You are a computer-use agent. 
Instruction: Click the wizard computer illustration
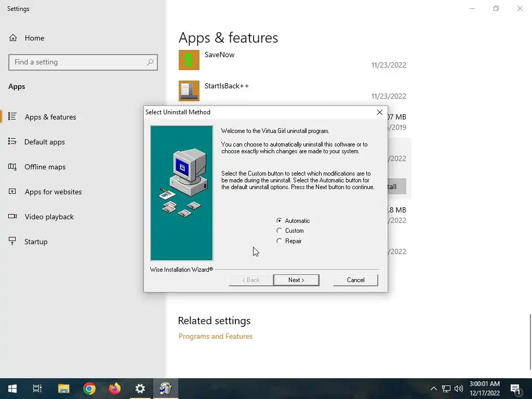coord(182,193)
